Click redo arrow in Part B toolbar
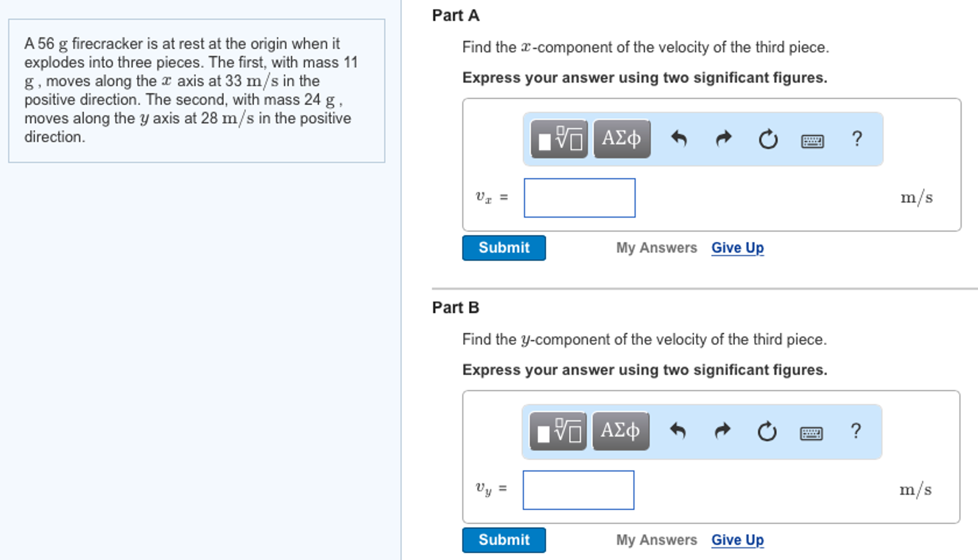The width and height of the screenshot is (978, 560). tap(723, 431)
